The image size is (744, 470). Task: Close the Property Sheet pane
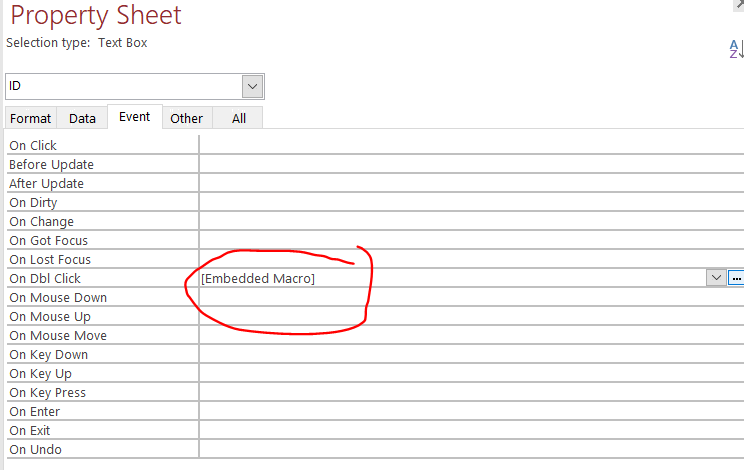[739, 4]
